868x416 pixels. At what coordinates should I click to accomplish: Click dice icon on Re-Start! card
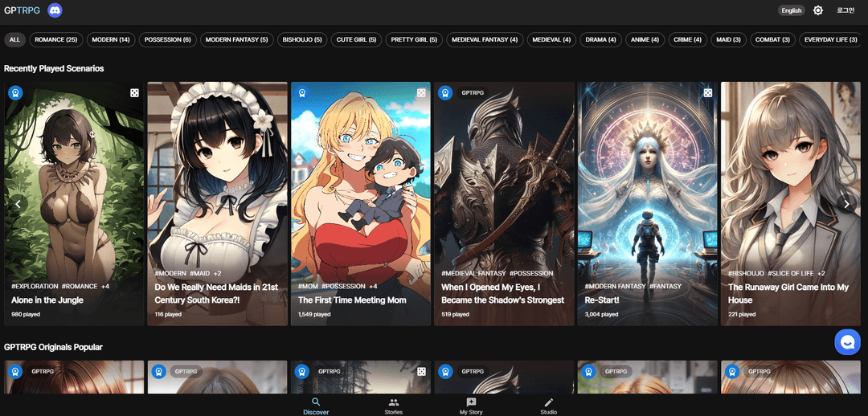click(708, 93)
